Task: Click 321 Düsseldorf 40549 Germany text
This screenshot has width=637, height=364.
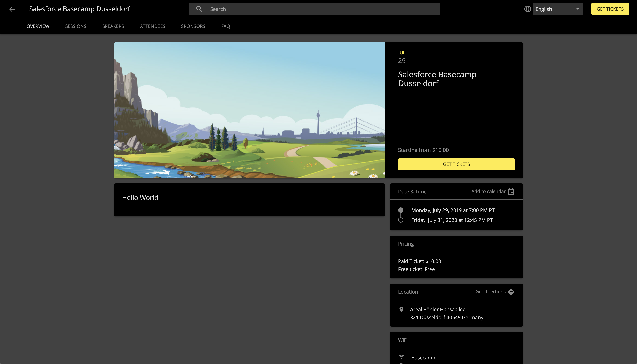Action: pos(446,318)
